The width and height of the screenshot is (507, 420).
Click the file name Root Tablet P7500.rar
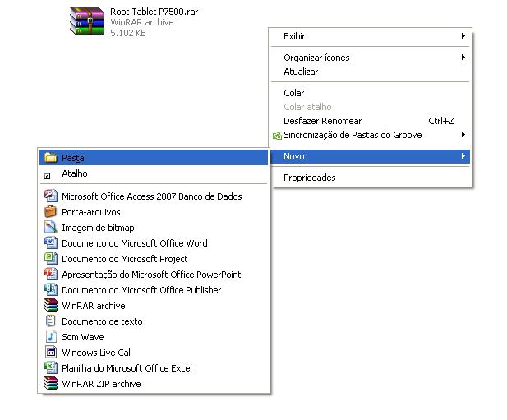pyautogui.click(x=154, y=12)
